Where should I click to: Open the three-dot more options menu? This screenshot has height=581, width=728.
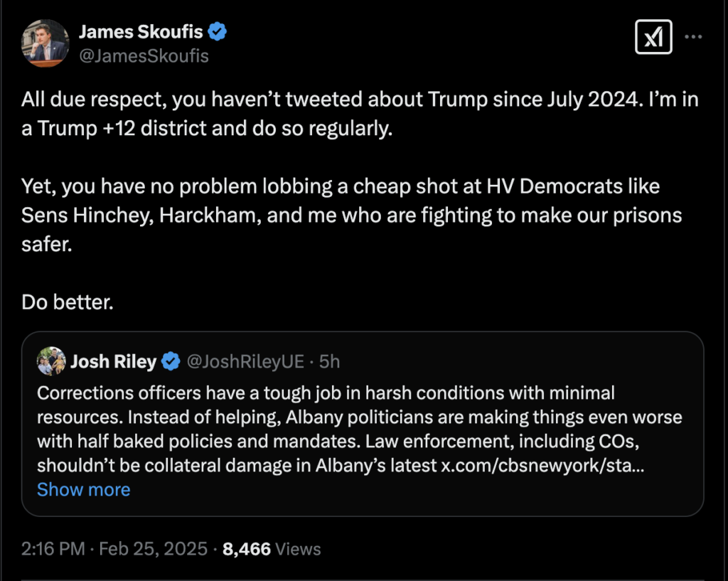click(x=694, y=36)
